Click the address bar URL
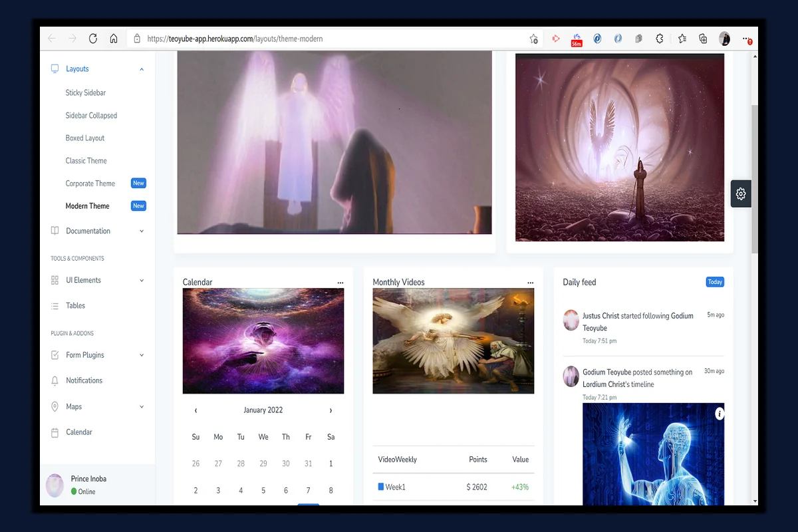 [235, 39]
